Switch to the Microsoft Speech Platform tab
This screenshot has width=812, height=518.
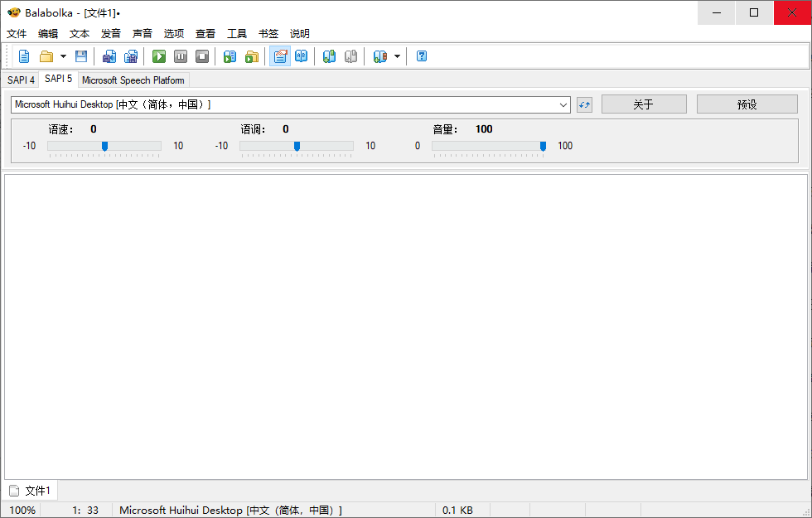(x=133, y=80)
